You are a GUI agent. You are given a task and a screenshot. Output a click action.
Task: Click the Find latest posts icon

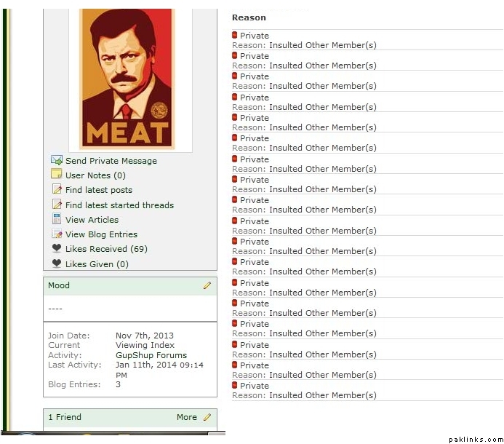[x=56, y=190]
